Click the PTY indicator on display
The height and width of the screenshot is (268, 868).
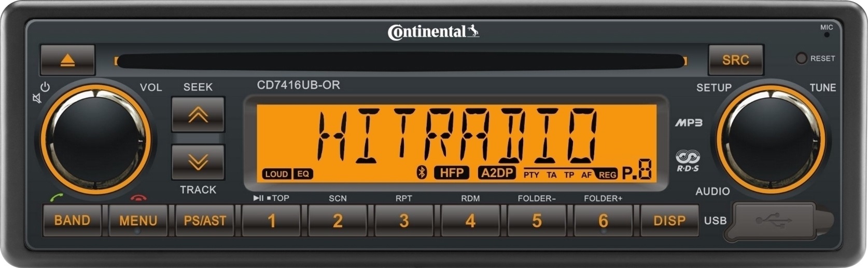point(531,175)
